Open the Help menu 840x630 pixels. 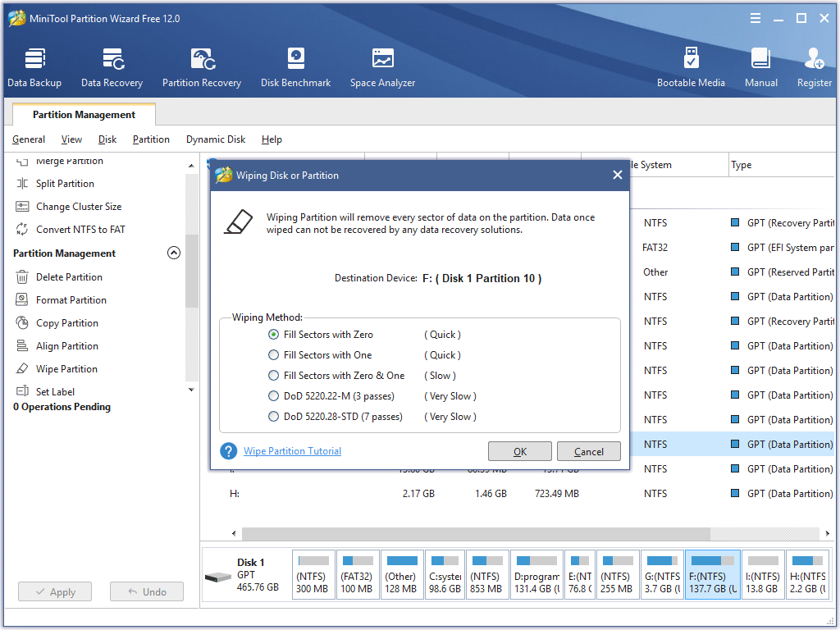(272, 139)
